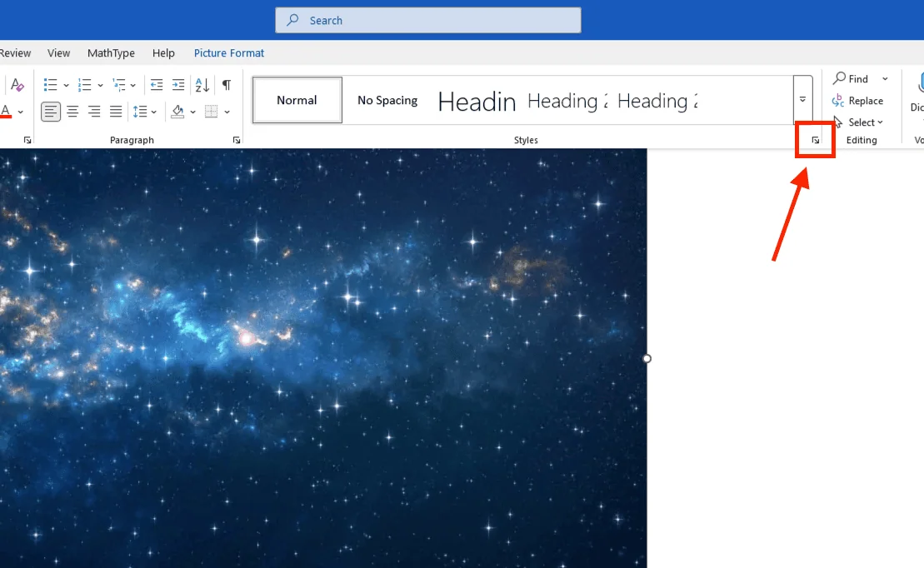Image resolution: width=924 pixels, height=568 pixels.
Task: Open the Font Color dropdown arrow
Action: 21,112
